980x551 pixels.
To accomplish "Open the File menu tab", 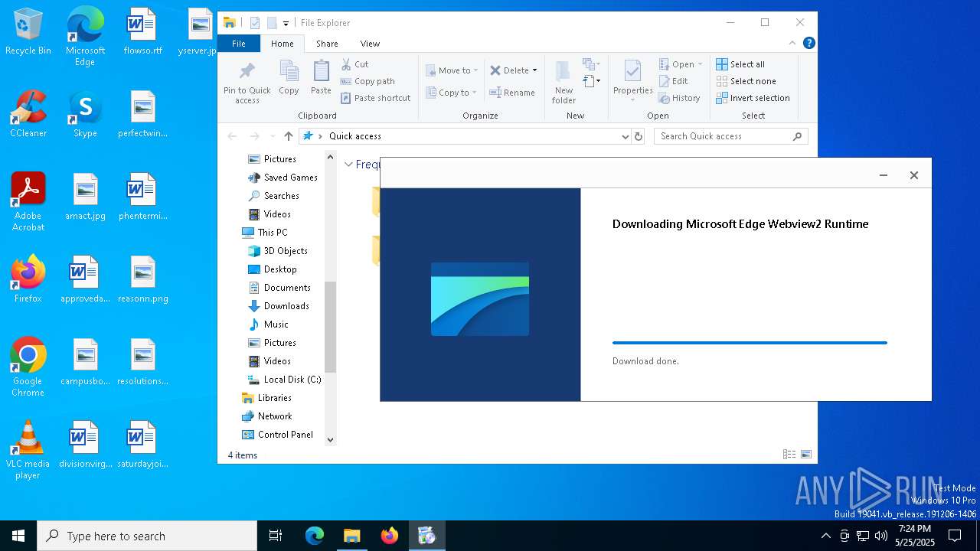I will tap(239, 44).
